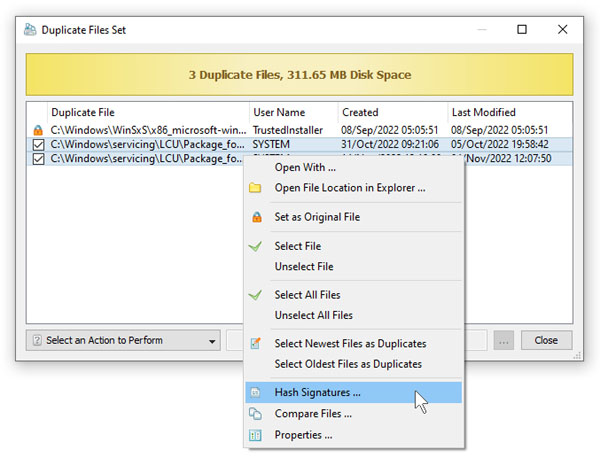Click the question mark icon in the action selector

37,340
